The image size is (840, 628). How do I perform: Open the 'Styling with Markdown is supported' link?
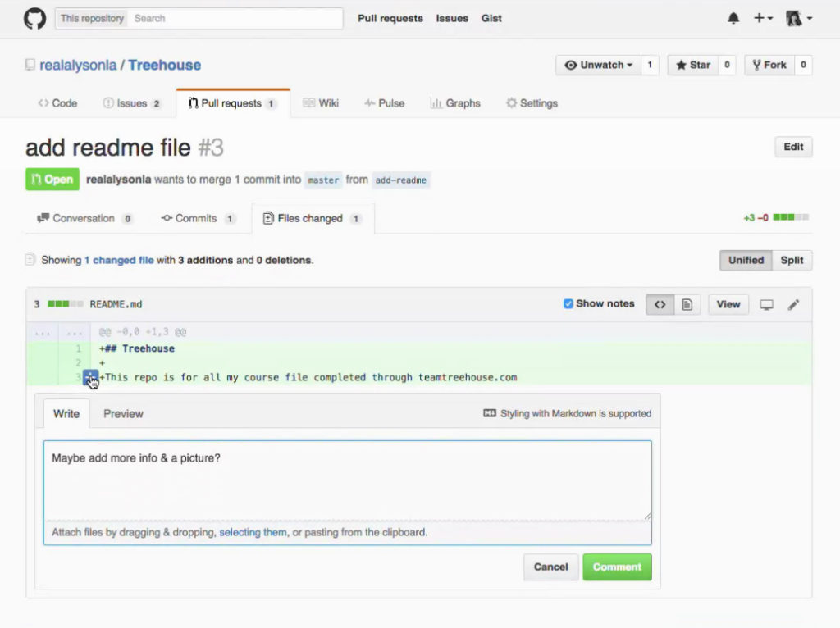click(x=568, y=413)
